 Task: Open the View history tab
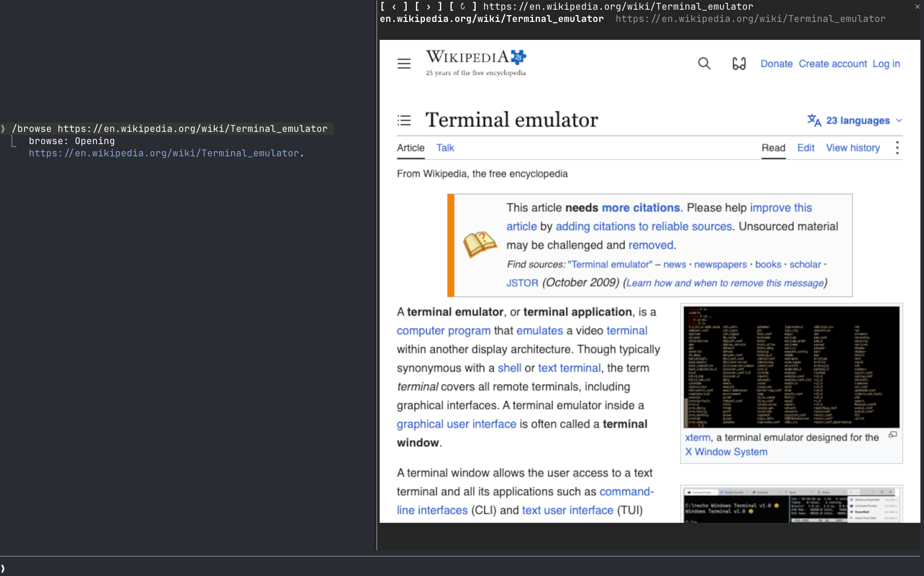coord(853,148)
